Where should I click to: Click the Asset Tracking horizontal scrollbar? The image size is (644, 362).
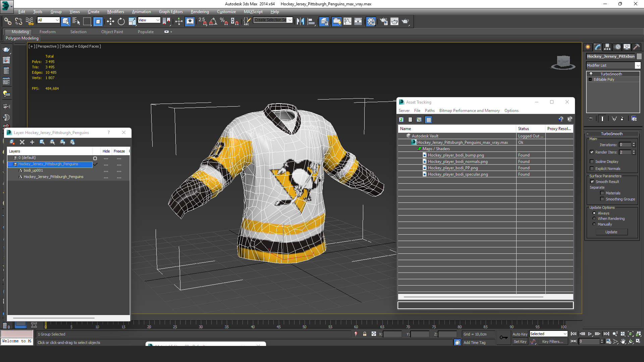pos(473,297)
